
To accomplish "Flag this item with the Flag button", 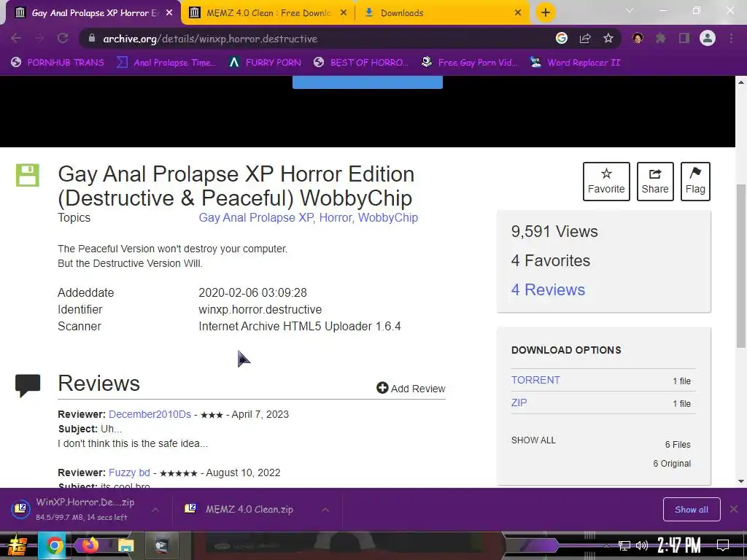I will 695,182.
